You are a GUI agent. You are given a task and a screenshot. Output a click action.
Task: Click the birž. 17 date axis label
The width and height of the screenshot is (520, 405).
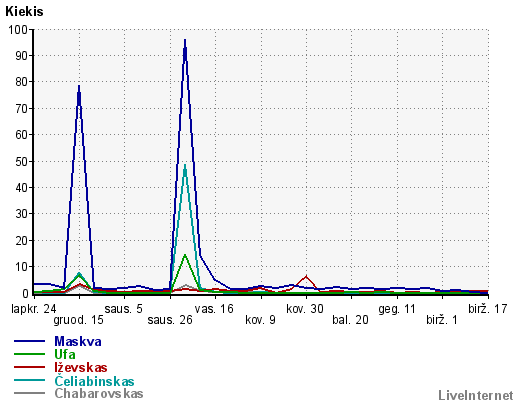(x=488, y=309)
